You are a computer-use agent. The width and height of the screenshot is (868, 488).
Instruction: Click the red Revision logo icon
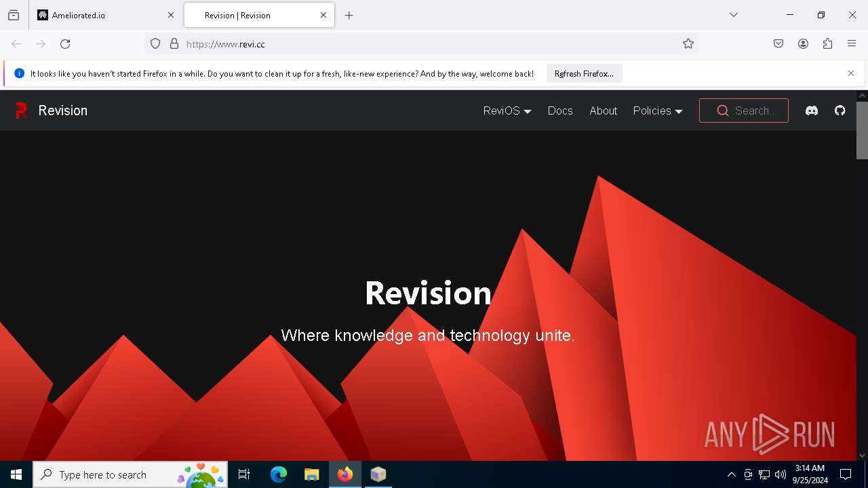(x=21, y=110)
